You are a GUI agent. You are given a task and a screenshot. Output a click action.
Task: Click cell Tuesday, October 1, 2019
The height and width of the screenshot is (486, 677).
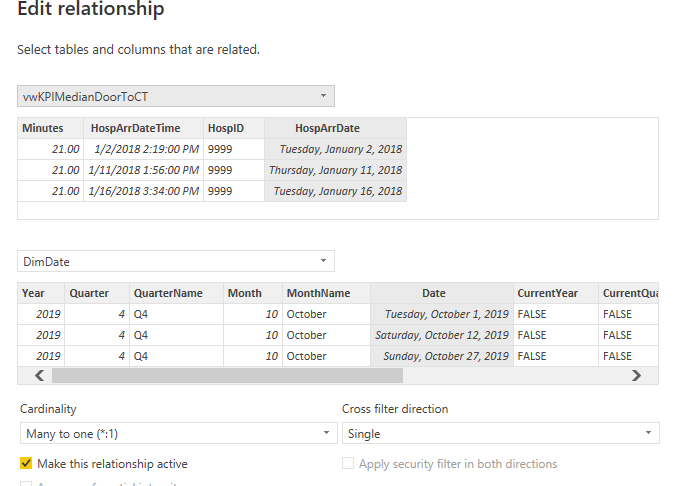(x=442, y=314)
